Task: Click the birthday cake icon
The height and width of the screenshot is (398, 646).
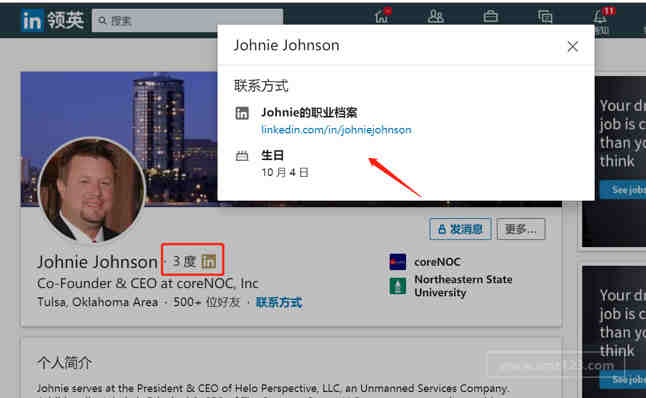Action: pyautogui.click(x=242, y=156)
